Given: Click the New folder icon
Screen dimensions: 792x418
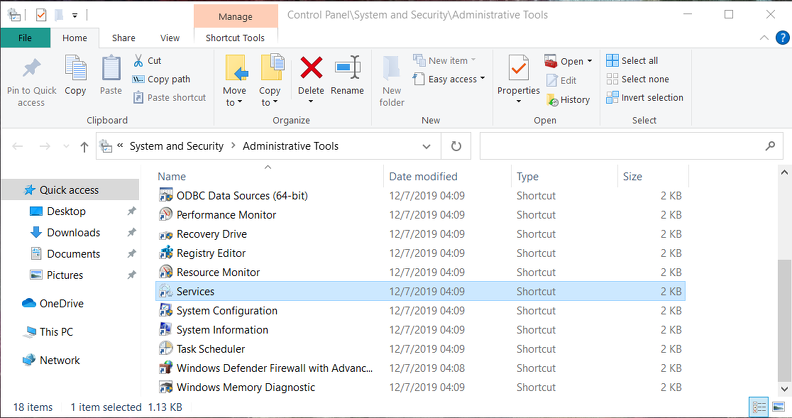Looking at the screenshot, I should point(391,68).
